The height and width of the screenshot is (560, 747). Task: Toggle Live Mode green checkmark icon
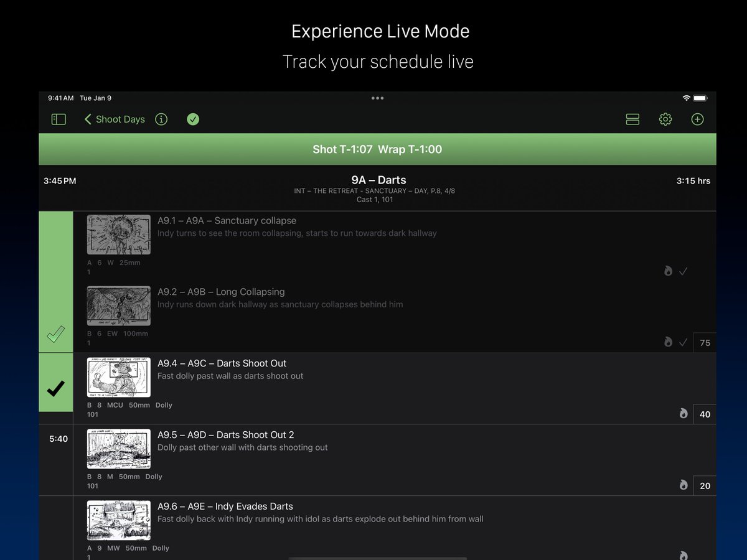click(193, 119)
